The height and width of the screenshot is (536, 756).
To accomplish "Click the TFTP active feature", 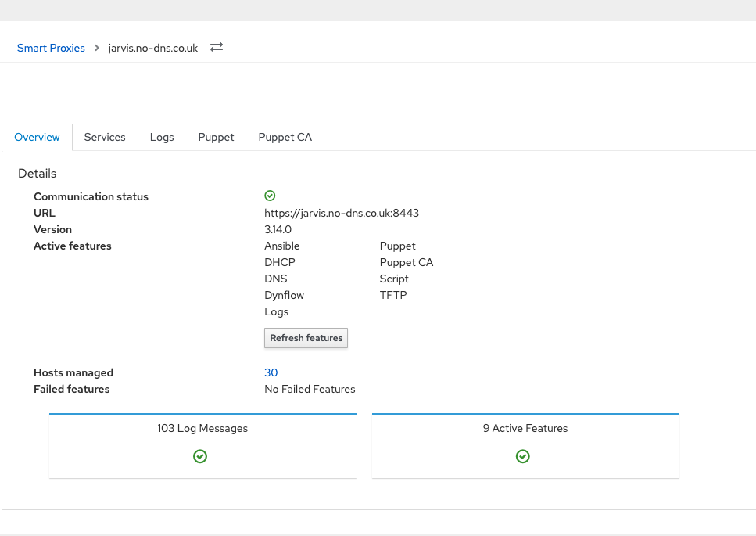I will click(393, 295).
